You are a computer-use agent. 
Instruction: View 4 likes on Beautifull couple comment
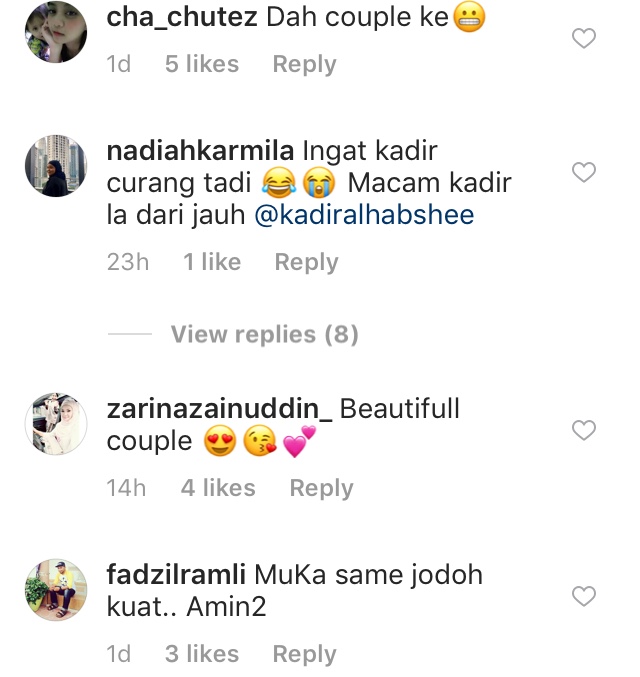(x=218, y=488)
